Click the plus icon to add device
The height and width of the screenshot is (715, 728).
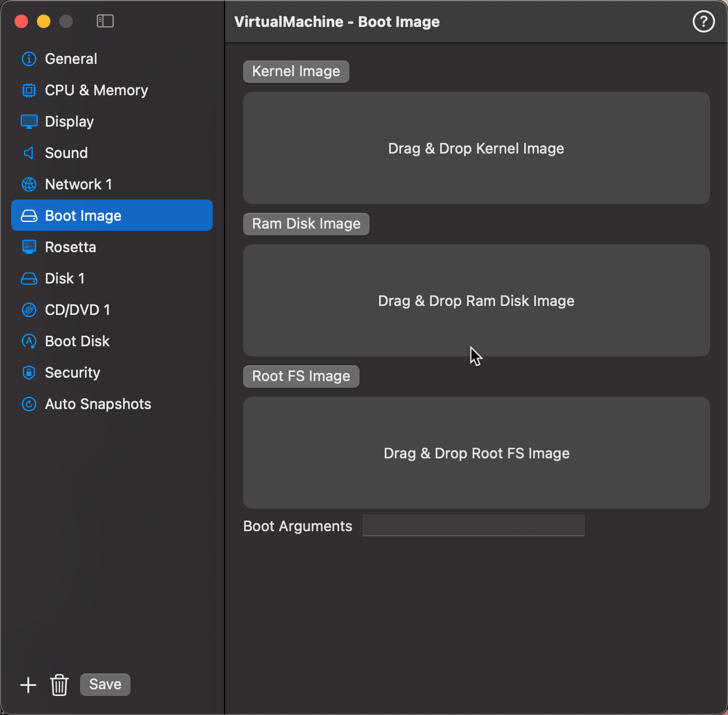[x=28, y=685]
